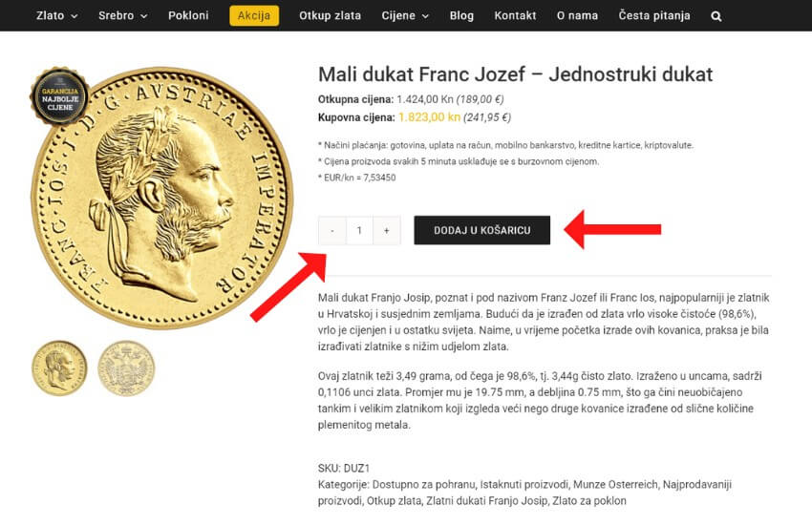The height and width of the screenshot is (525, 812).
Task: Select the coin front side thumbnail
Action: click(59, 368)
